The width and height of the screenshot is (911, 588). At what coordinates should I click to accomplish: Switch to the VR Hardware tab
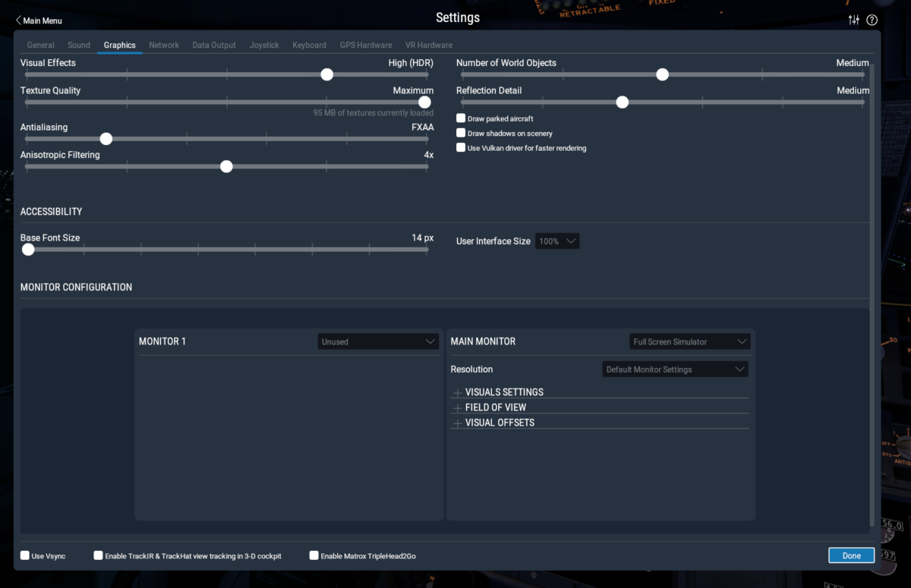click(428, 45)
